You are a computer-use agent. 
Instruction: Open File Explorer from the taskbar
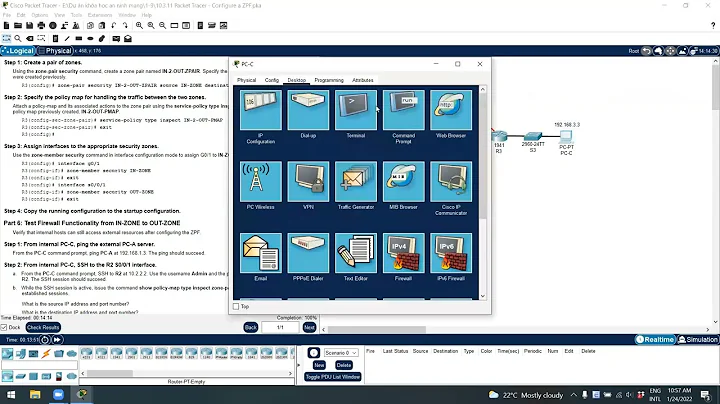click(x=35, y=394)
